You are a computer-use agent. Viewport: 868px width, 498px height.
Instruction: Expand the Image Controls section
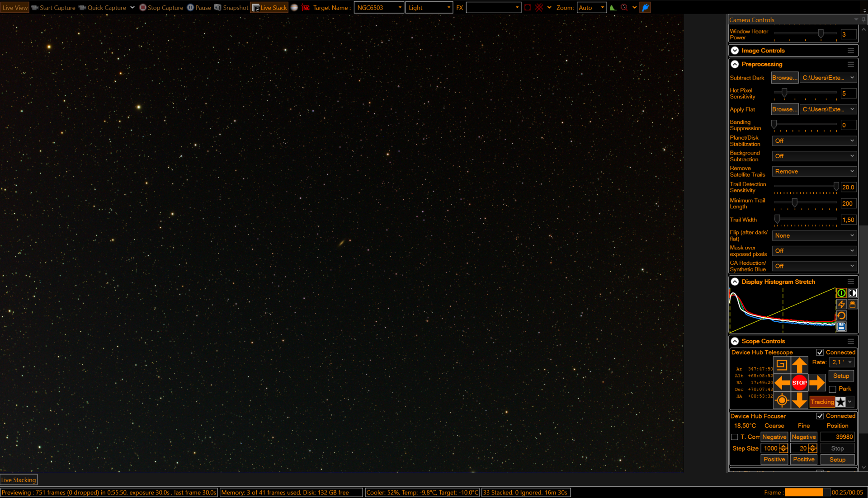click(735, 51)
